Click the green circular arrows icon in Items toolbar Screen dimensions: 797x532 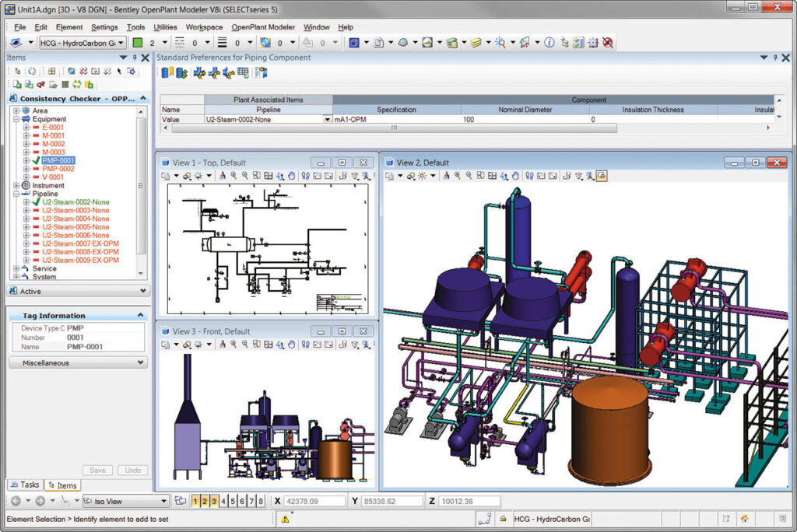tap(77, 84)
